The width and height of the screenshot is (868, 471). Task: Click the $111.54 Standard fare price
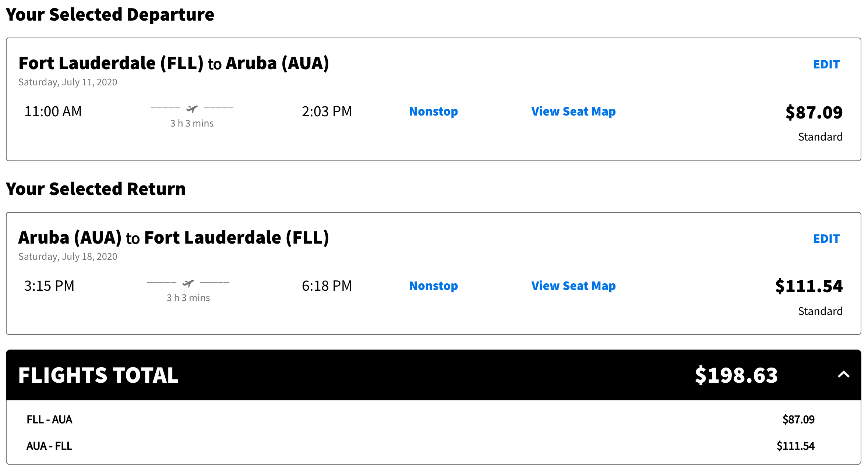click(808, 287)
